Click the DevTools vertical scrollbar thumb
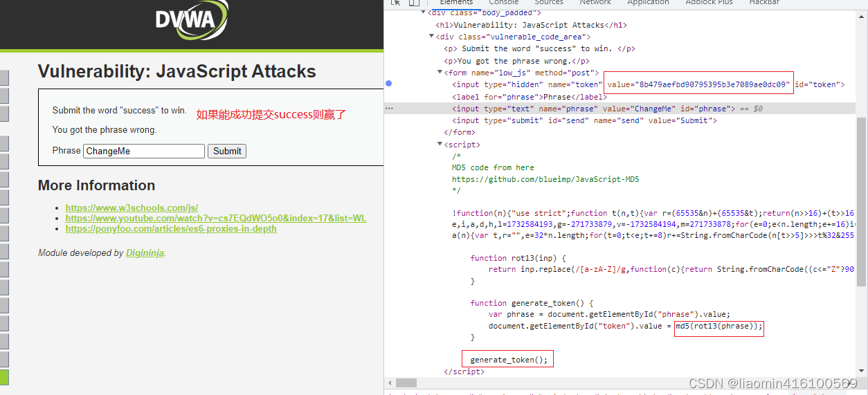Viewport: 868px width, 395px height. (x=862, y=201)
